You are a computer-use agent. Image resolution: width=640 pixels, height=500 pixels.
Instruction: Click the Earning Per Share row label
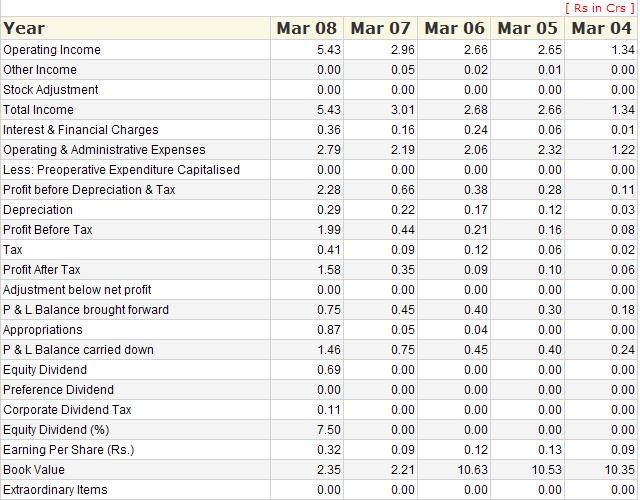point(68,450)
